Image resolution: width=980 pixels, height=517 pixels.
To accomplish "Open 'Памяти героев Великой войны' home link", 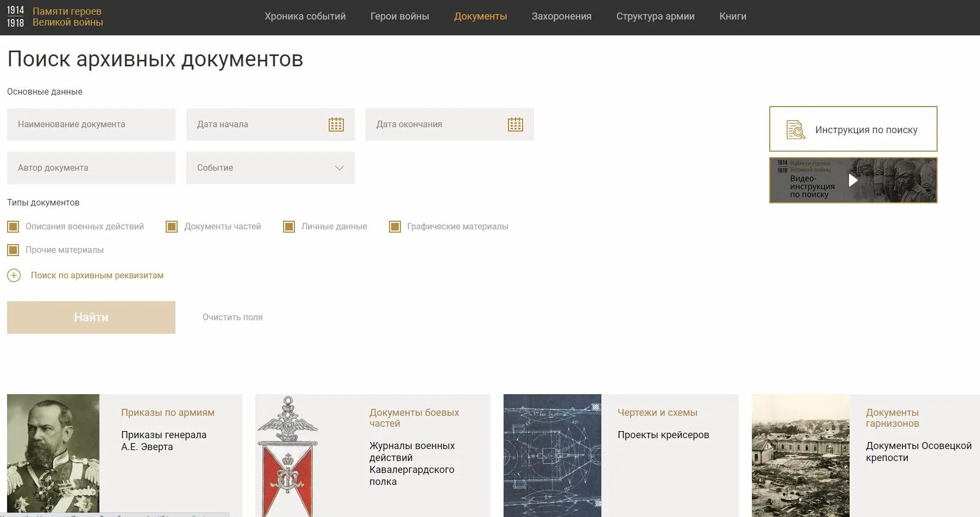I will coord(67,17).
